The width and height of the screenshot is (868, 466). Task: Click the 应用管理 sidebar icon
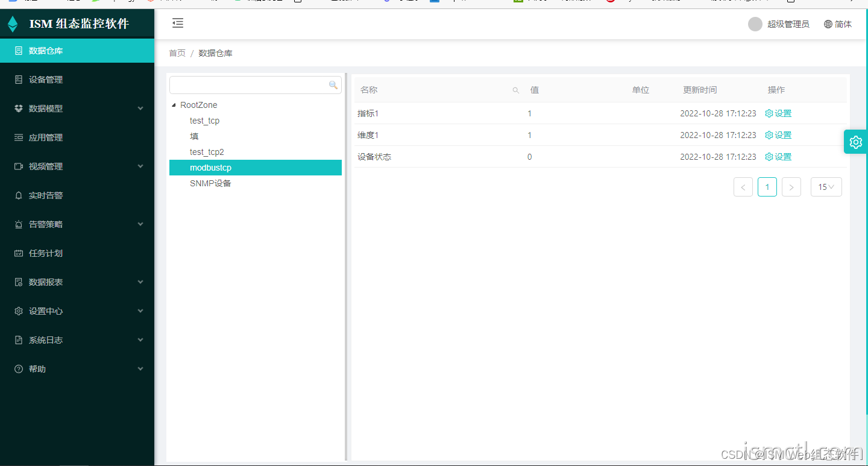(x=19, y=137)
